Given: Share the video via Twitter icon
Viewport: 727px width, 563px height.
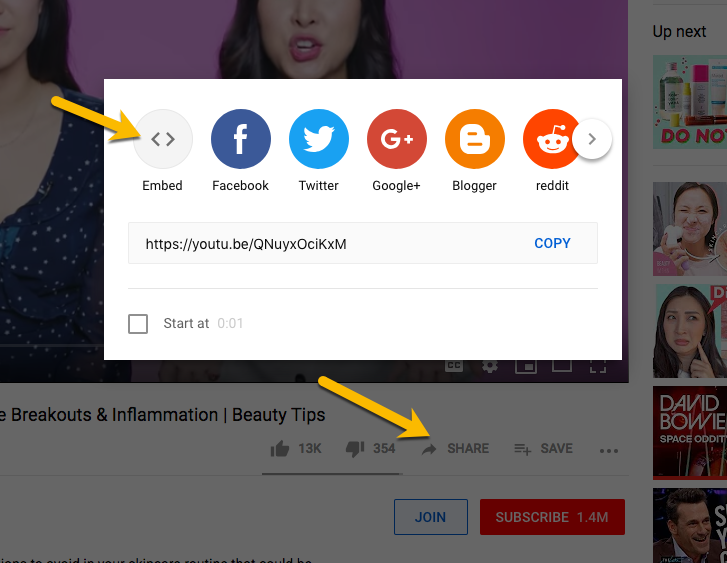Looking at the screenshot, I should (318, 140).
